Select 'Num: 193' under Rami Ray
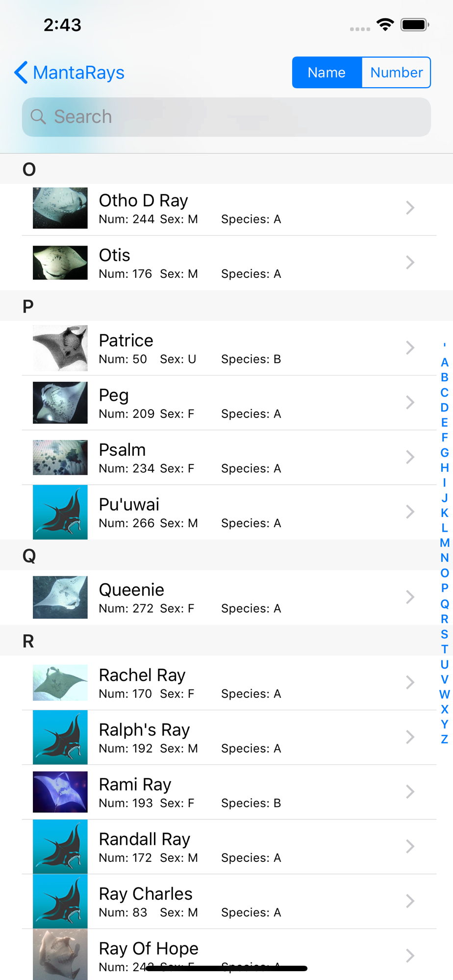The image size is (453, 980). (126, 803)
